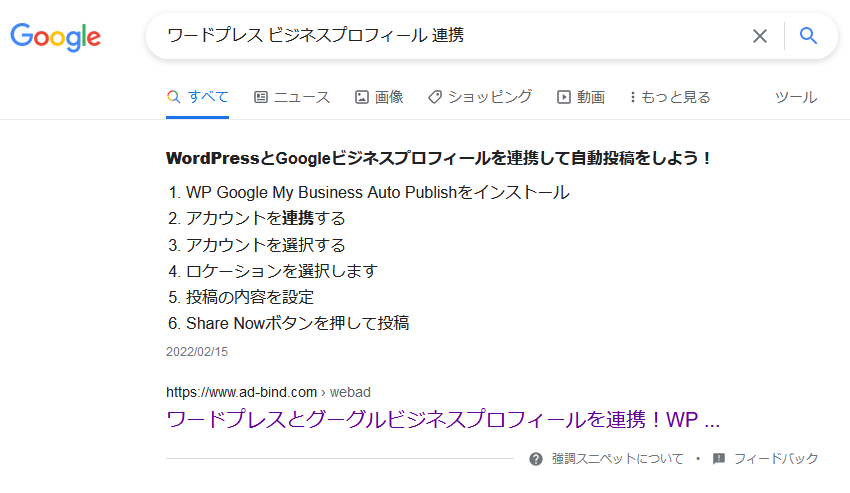Screen dimensions: 850x493
Task: Click the magnifier icon beside すべて
Action: tap(173, 97)
